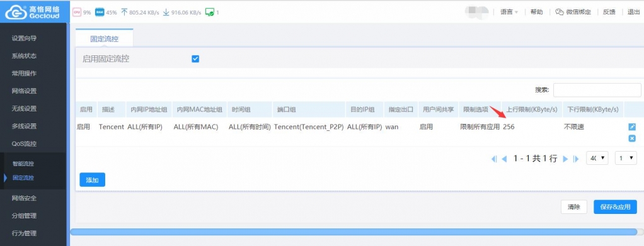
Task: Go to first page of results
Action: point(494,159)
